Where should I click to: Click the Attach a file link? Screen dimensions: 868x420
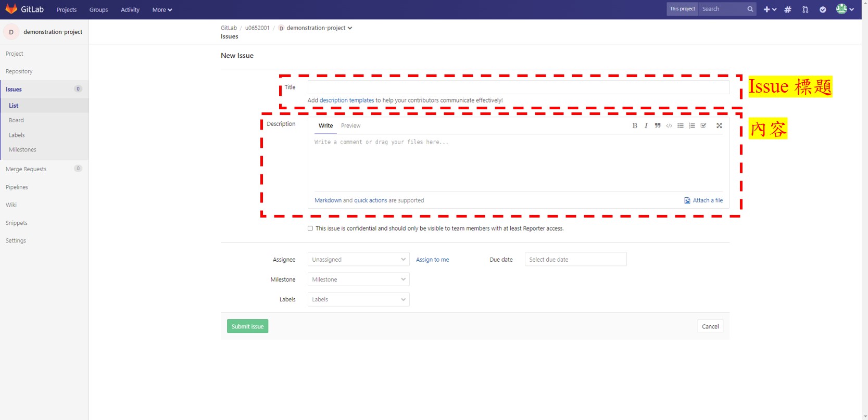(x=708, y=200)
